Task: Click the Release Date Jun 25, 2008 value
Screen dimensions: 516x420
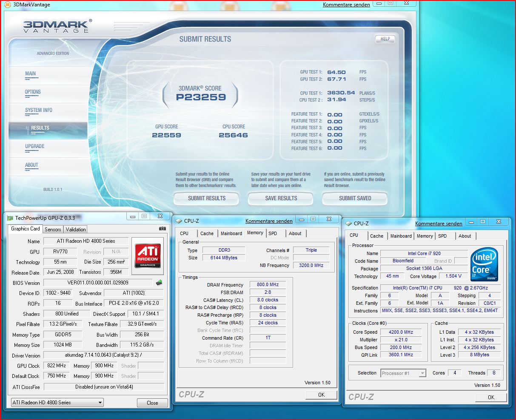Action: (x=60, y=272)
